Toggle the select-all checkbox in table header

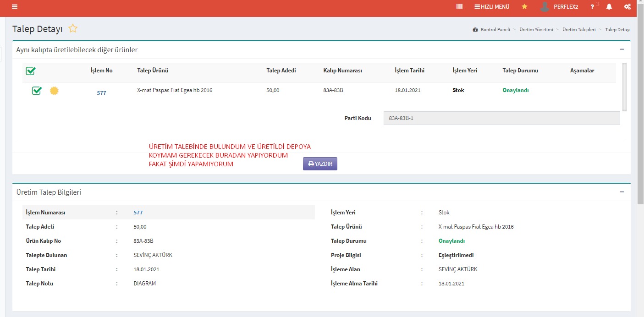coord(31,71)
